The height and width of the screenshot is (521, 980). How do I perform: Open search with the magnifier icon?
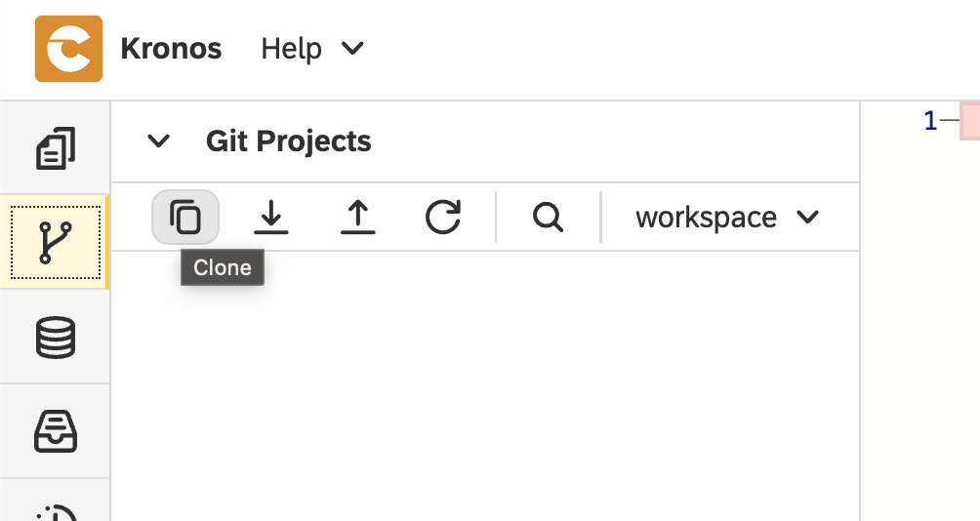pos(549,217)
